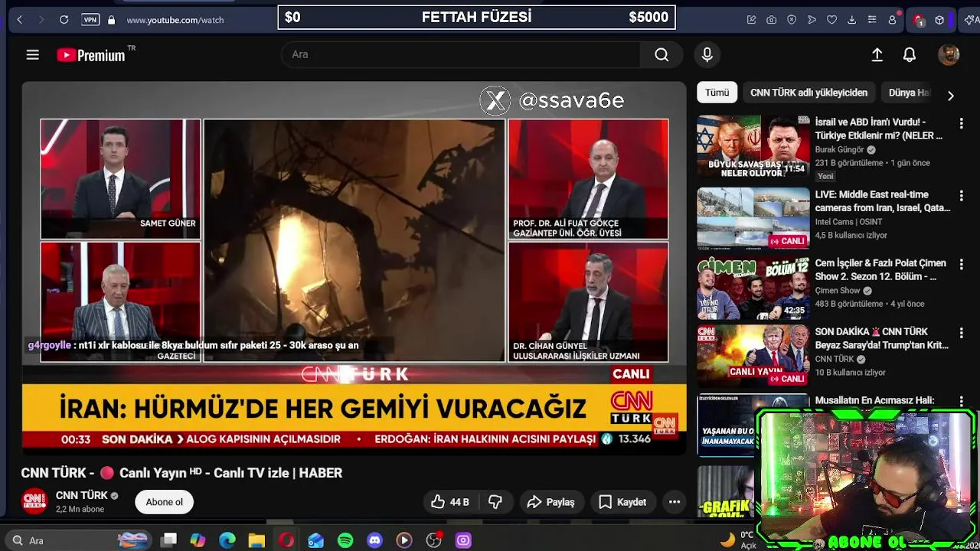This screenshot has width=980, height=551.
Task: Open Opera ad blocker shield icon
Action: pyautogui.click(x=792, y=20)
